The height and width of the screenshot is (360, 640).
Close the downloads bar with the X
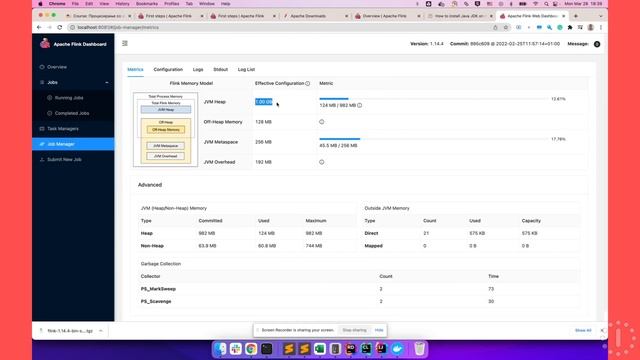(x=602, y=330)
